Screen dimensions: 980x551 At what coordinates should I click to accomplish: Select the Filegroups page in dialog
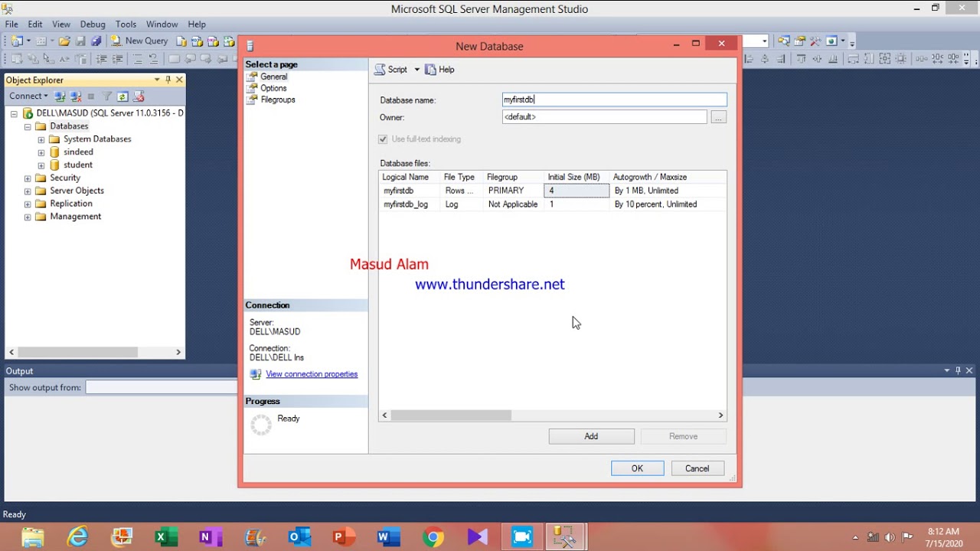click(x=277, y=99)
